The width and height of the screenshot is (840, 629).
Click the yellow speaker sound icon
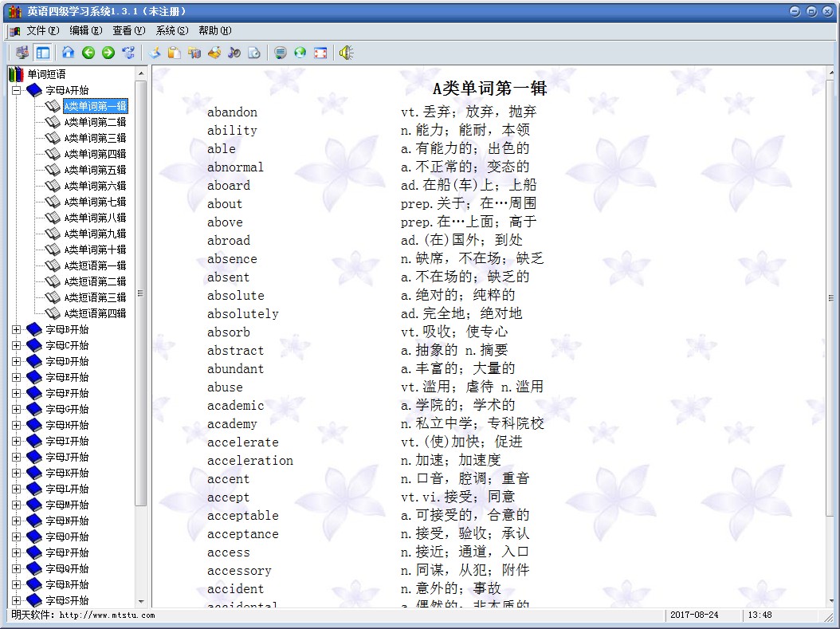(346, 53)
